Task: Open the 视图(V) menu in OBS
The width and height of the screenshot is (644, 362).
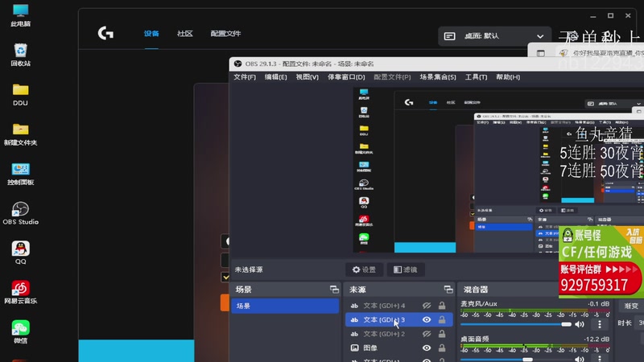Action: pyautogui.click(x=308, y=76)
